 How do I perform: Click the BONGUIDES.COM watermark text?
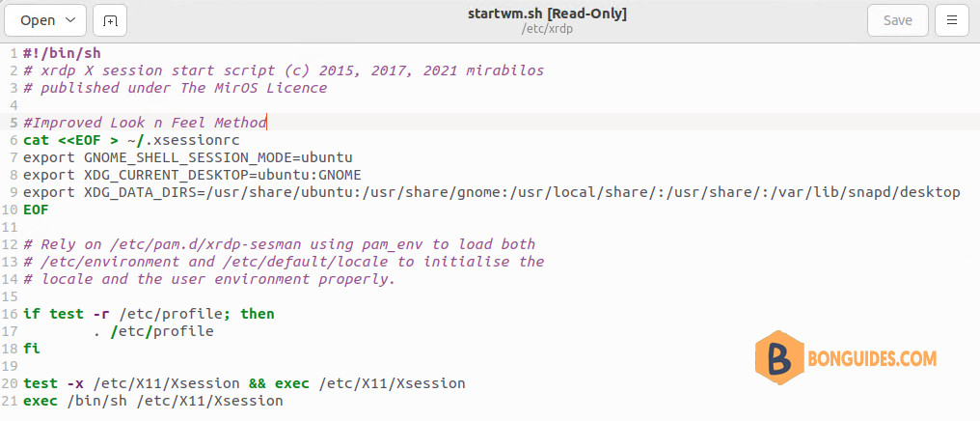point(873,359)
